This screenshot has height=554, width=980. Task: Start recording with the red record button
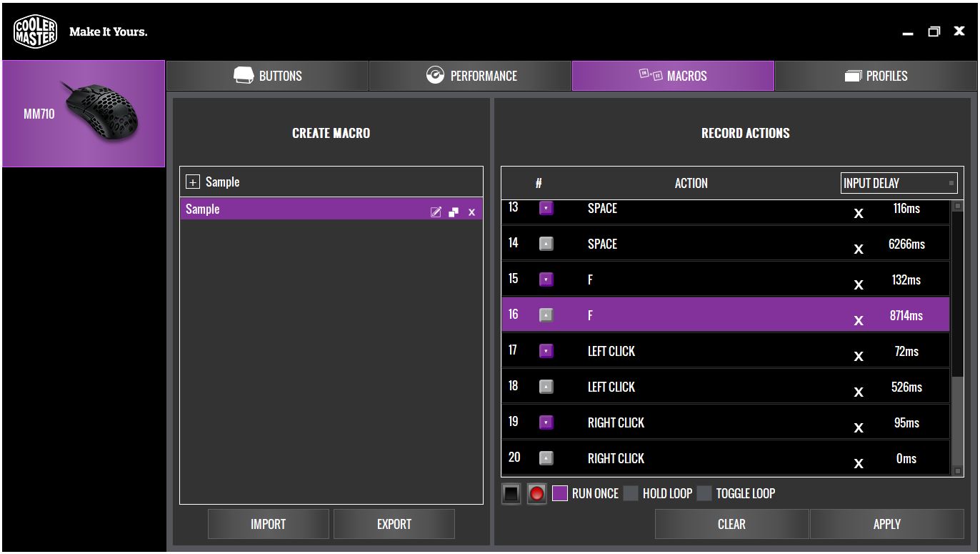pos(536,493)
